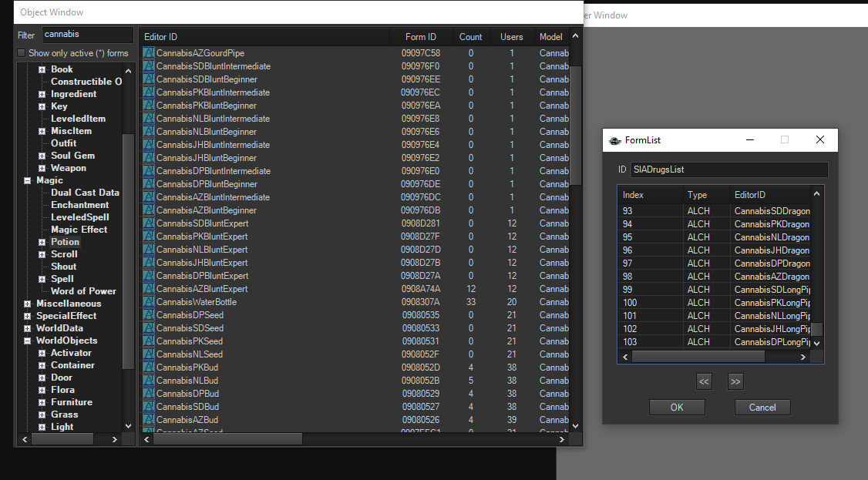
Task: Click Index column header in FormList
Action: 651,195
